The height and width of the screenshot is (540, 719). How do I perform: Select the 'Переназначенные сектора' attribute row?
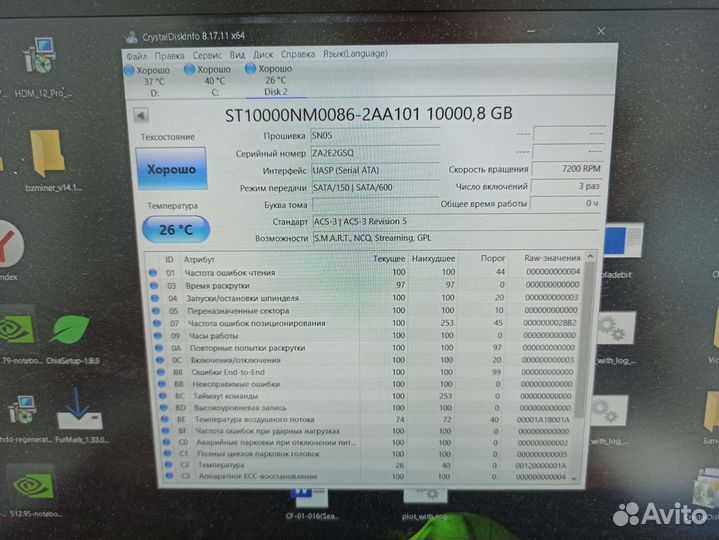click(x=366, y=310)
